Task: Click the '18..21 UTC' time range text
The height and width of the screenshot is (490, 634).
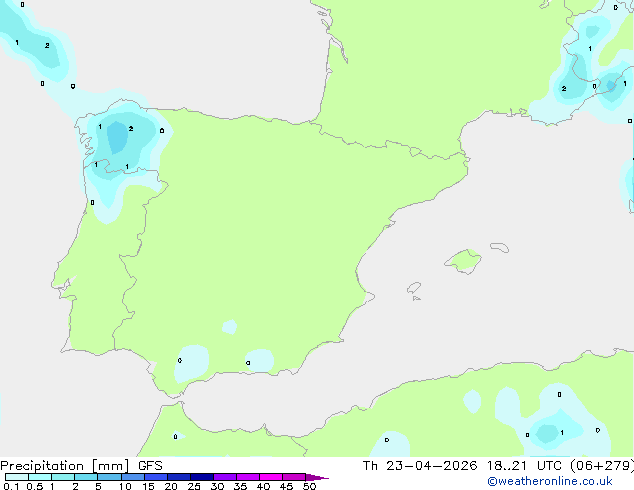Action: coord(524,466)
